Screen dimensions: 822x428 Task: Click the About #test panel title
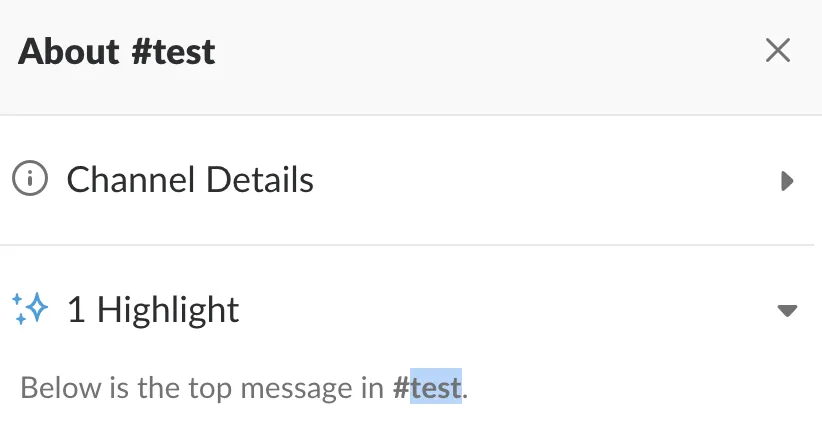[117, 51]
